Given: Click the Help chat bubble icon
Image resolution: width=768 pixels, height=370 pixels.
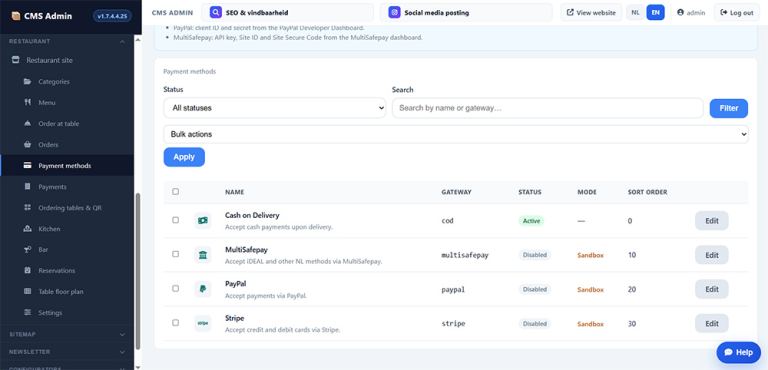Looking at the screenshot, I should [728, 352].
